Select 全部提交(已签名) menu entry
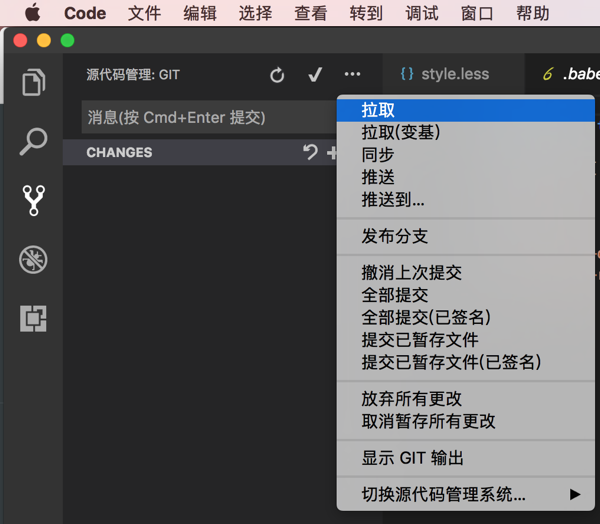 466,317
